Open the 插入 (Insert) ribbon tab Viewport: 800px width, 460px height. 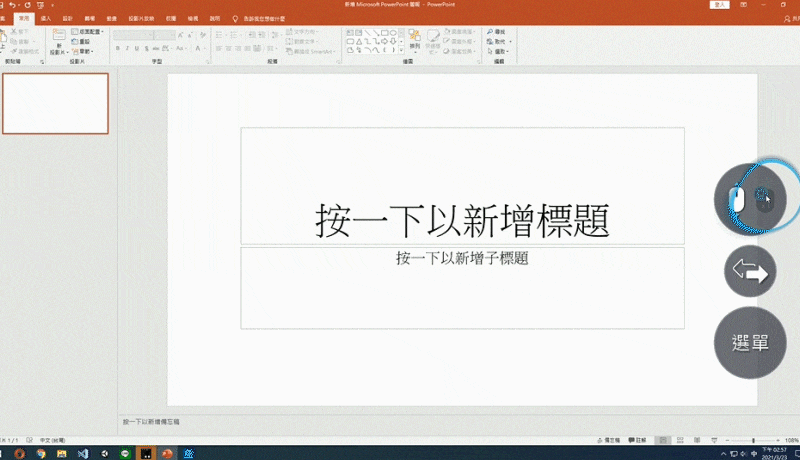[x=46, y=18]
